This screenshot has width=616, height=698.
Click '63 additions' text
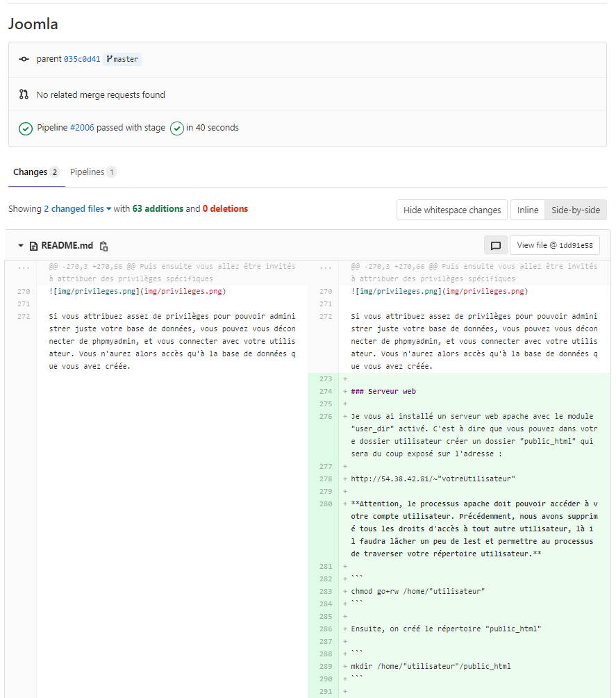point(158,209)
